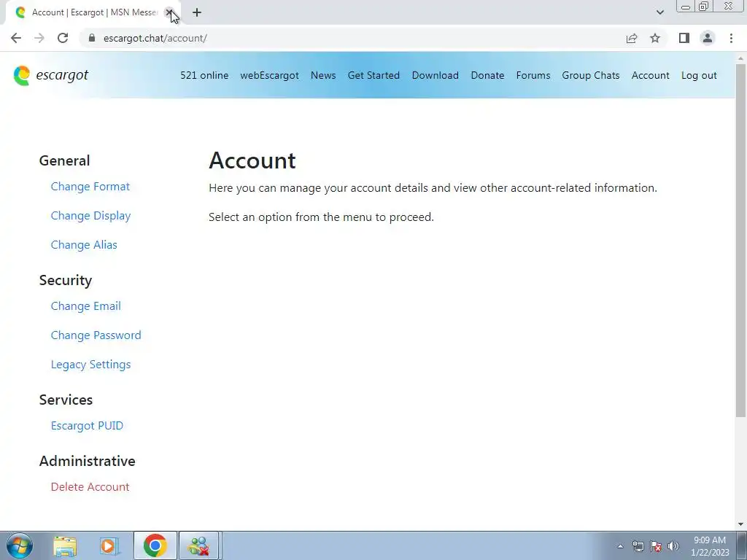Click the address bar URL

[155, 38]
